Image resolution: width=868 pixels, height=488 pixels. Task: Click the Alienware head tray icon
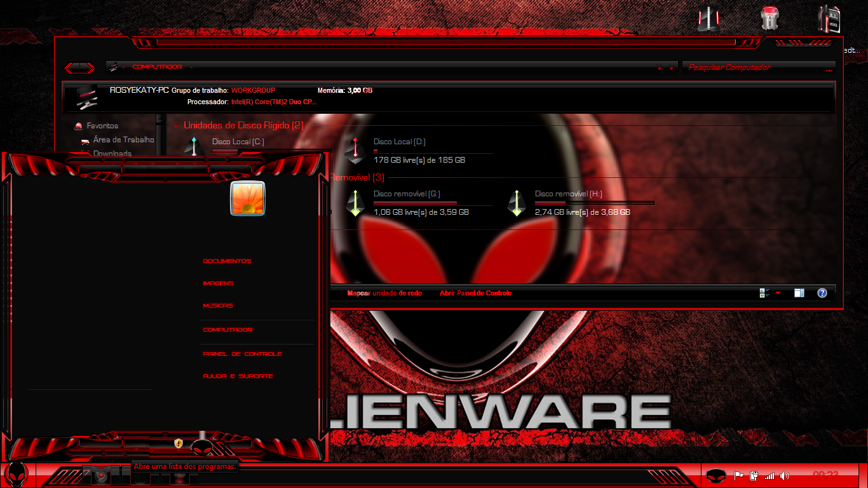pos(716,475)
